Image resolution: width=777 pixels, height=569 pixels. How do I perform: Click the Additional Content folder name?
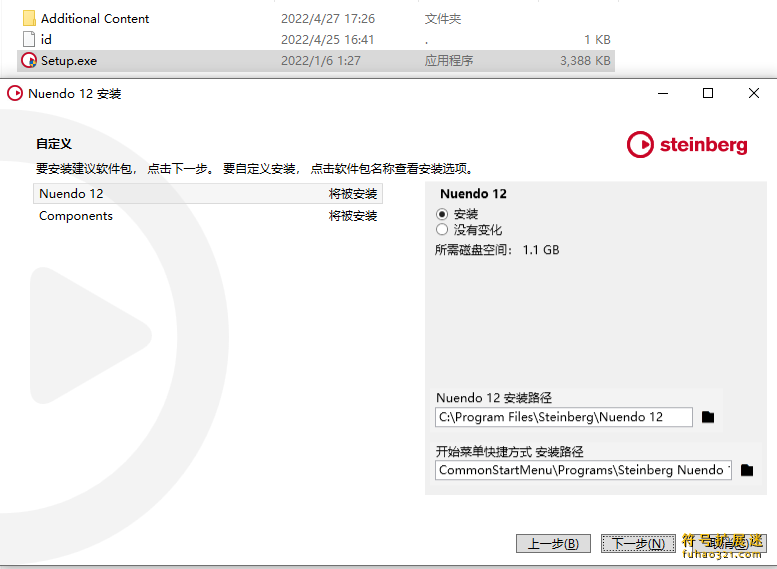point(95,18)
